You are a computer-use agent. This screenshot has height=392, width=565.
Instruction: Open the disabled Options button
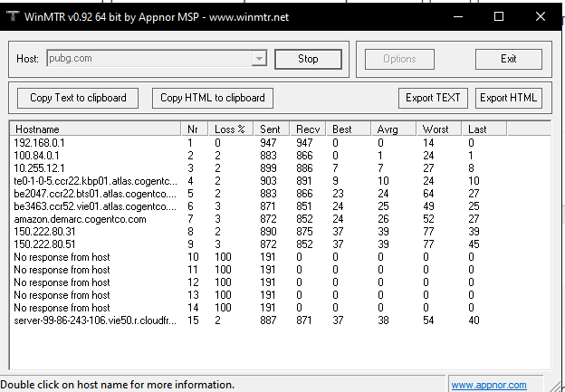click(399, 59)
